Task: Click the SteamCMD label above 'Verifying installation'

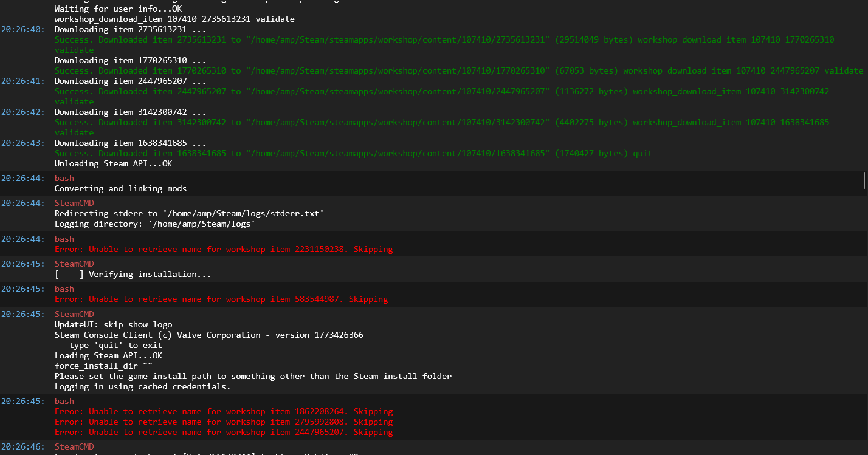Action: point(74,264)
